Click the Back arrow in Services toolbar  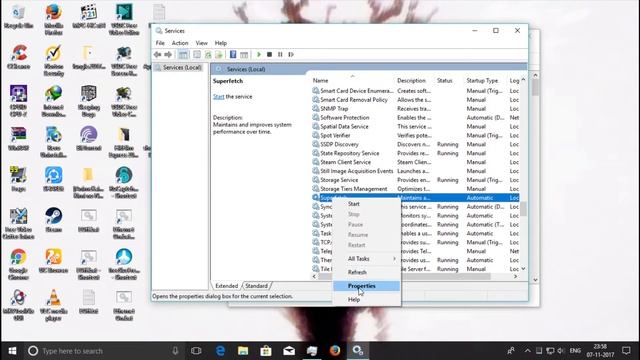[x=158, y=54]
